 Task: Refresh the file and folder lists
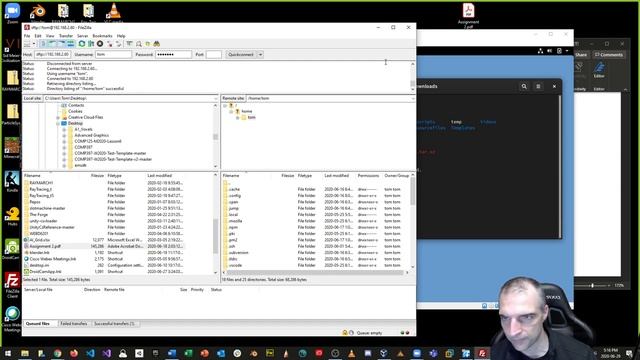(82, 44)
